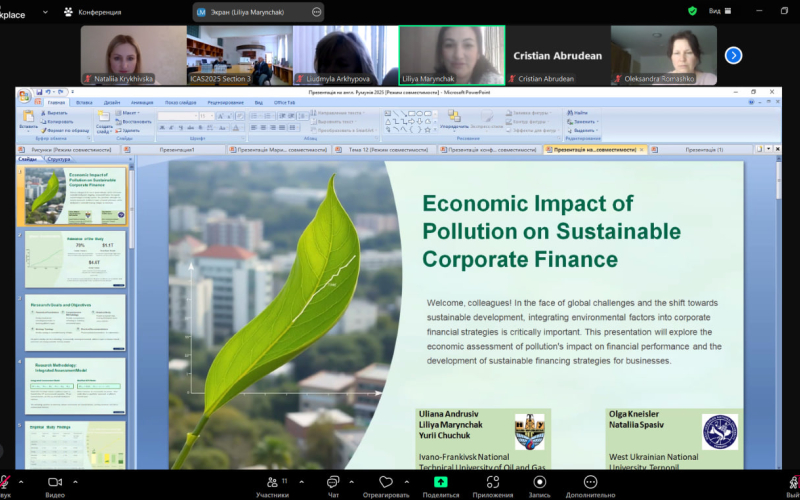Expand options arrow next to Видео
This screenshot has height=500, width=800.
click(x=76, y=482)
